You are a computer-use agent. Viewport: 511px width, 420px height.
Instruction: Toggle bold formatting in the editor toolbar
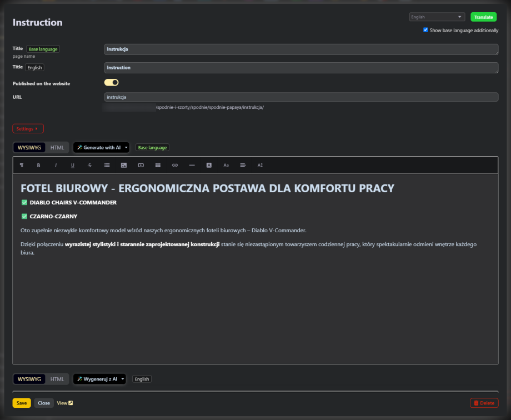(38, 166)
